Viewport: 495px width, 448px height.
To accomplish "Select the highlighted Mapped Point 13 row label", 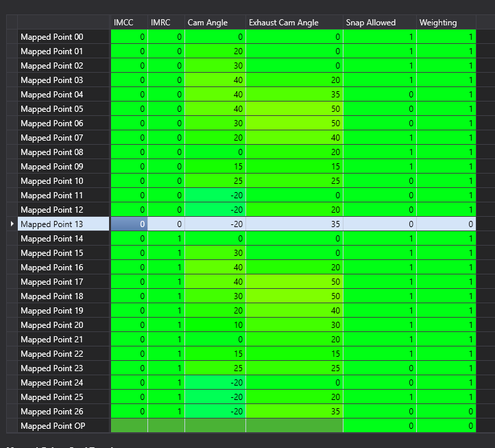I will click(64, 224).
